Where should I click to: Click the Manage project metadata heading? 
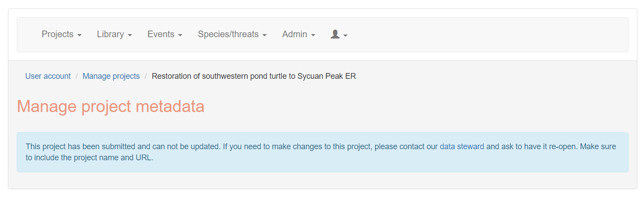(110, 107)
